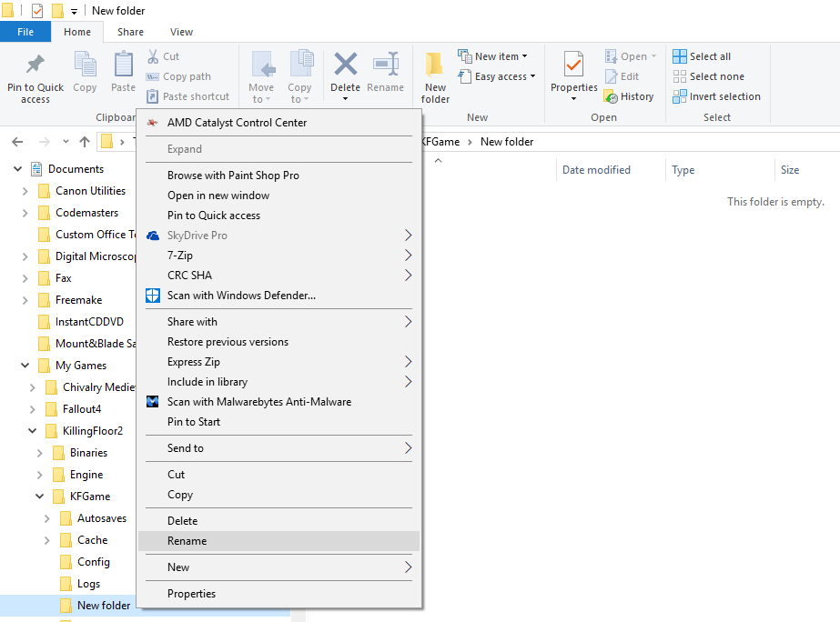Select the Freemake folder in tree

(79, 300)
